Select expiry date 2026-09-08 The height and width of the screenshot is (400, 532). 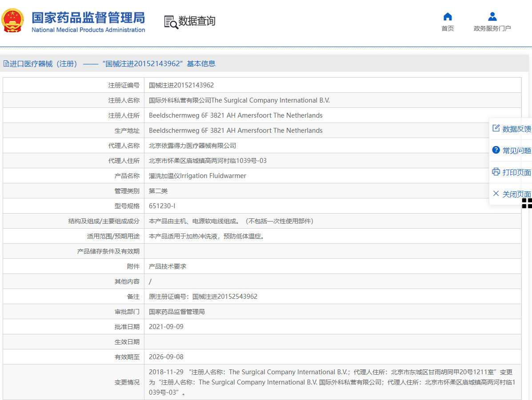coord(166,357)
